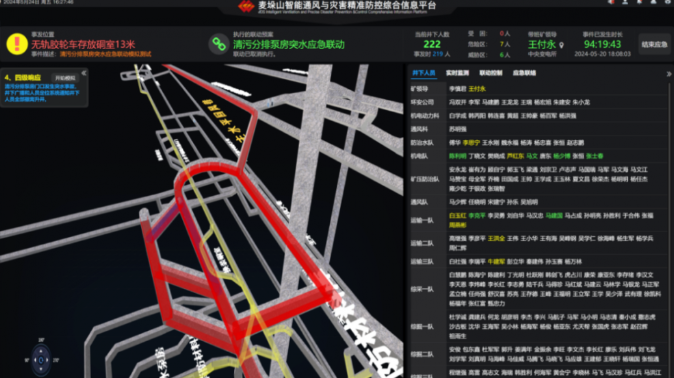The width and height of the screenshot is (674, 378).
Task: Click the platform logo next to the title
Action: pos(246,6)
